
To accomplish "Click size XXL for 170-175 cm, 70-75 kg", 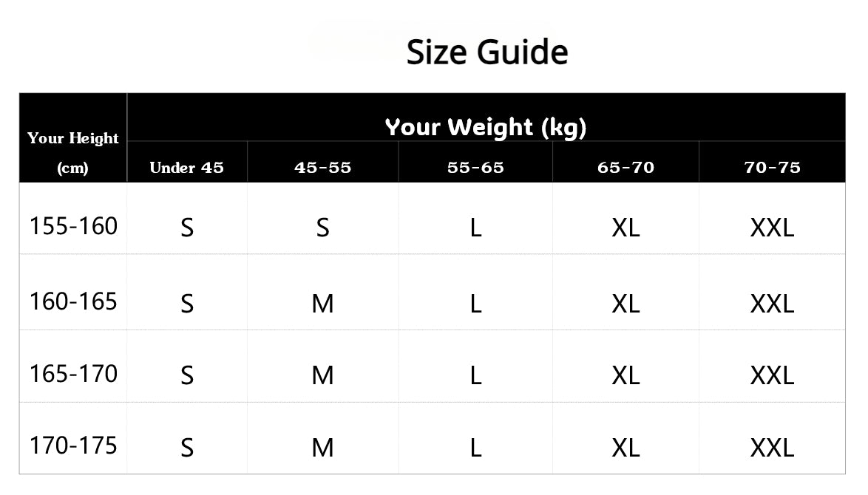I will [x=772, y=447].
